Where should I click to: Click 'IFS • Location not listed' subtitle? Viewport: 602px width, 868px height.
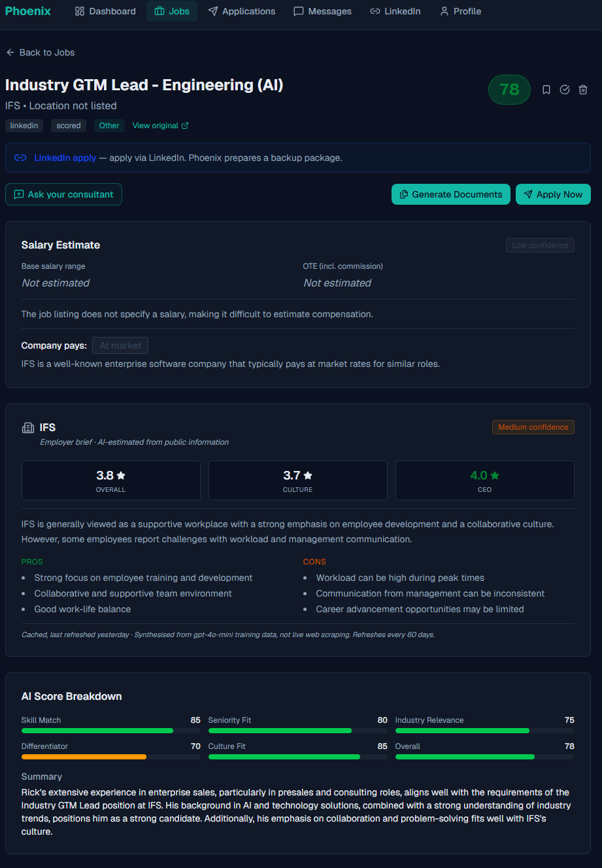click(61, 106)
